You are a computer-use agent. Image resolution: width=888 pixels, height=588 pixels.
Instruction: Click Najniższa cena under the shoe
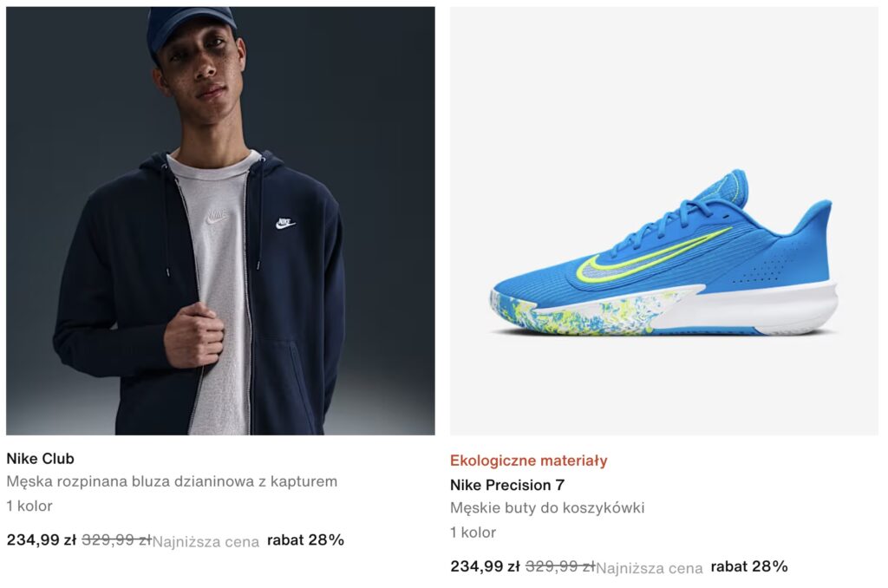coord(649,568)
